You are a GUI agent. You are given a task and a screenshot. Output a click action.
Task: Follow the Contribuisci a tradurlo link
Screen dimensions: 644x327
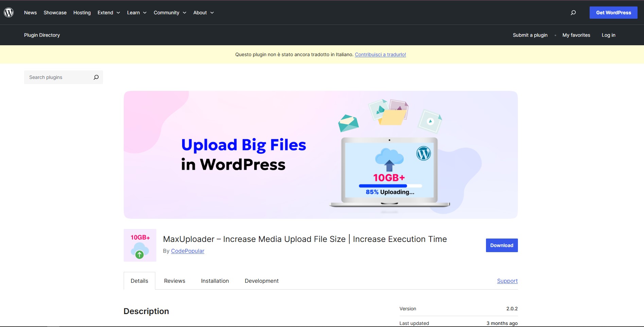(380, 54)
